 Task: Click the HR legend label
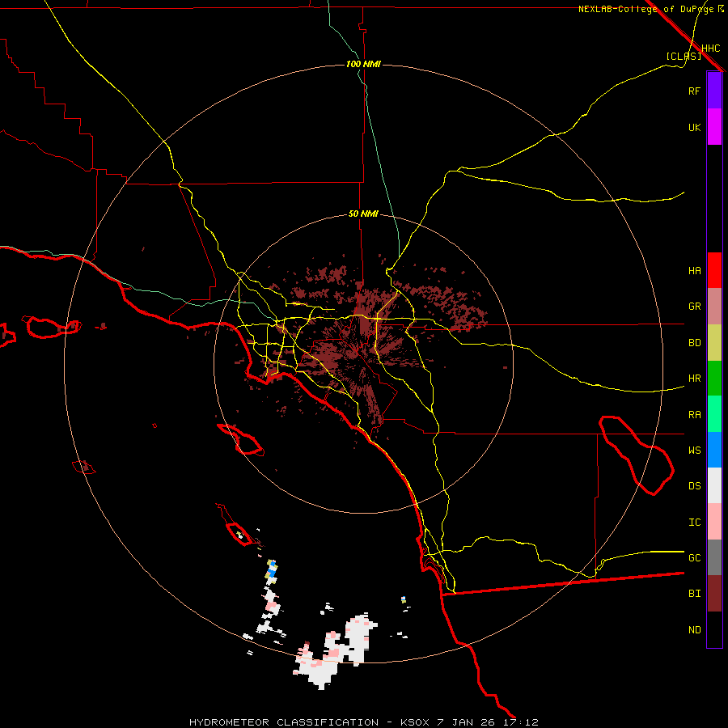point(694,379)
